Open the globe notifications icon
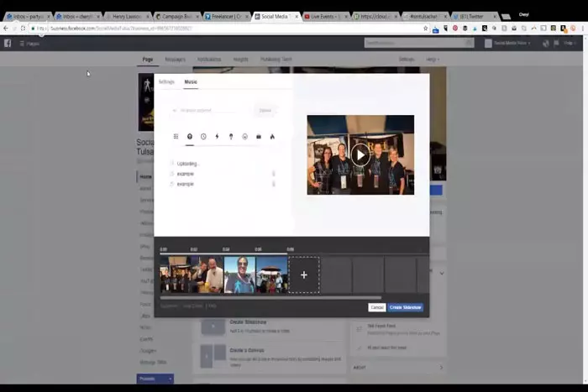The width and height of the screenshot is (588, 392). tap(546, 43)
